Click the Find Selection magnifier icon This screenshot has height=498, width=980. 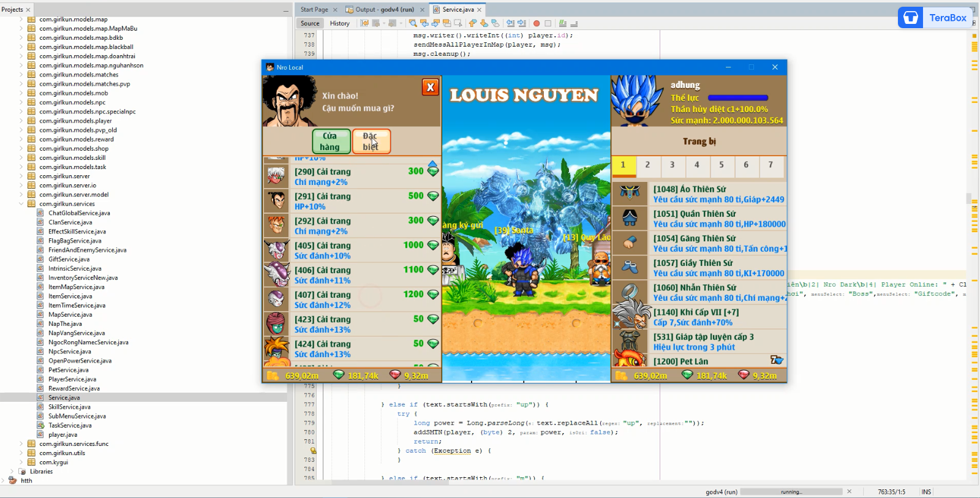click(413, 23)
